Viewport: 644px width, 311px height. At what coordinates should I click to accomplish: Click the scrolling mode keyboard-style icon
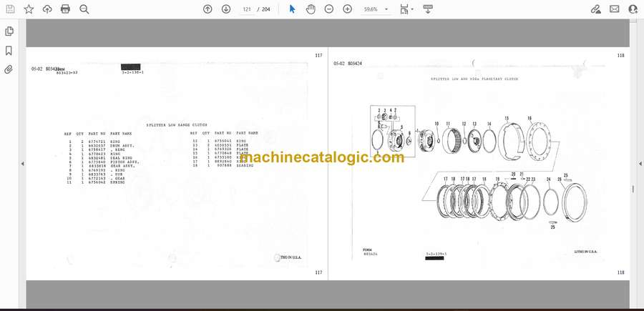click(428, 9)
